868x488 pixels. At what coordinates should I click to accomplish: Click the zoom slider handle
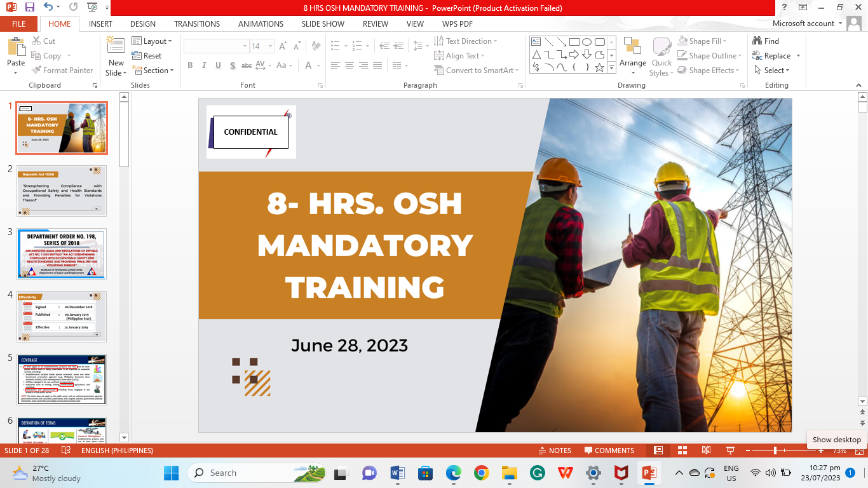775,451
